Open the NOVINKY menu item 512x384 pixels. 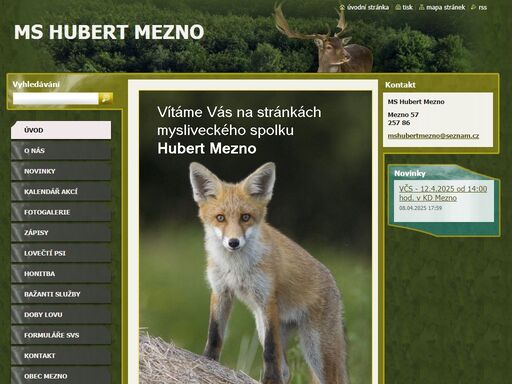[61, 171]
